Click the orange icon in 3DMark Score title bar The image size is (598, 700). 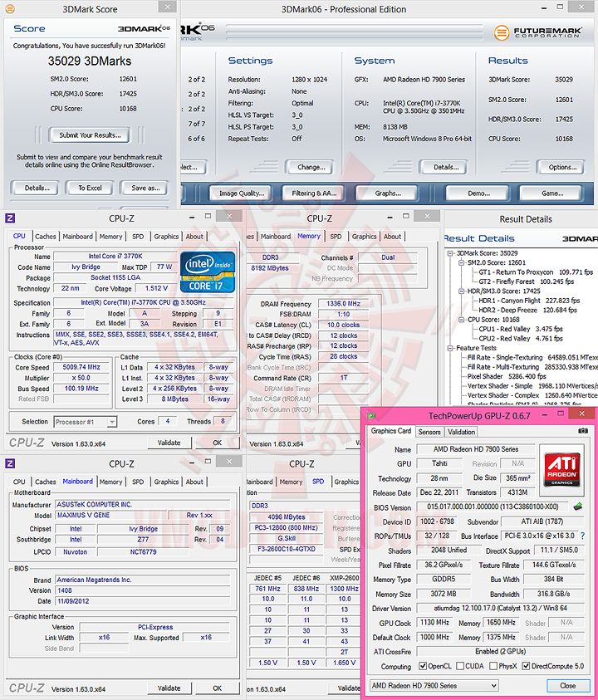click(10, 8)
